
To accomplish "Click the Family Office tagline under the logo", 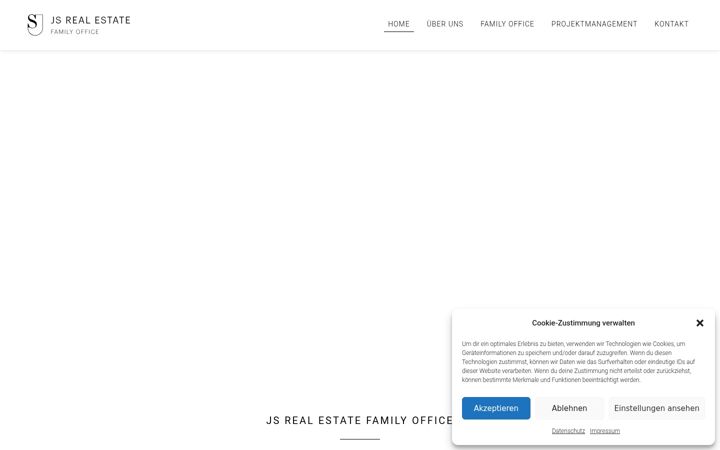I will [x=75, y=32].
